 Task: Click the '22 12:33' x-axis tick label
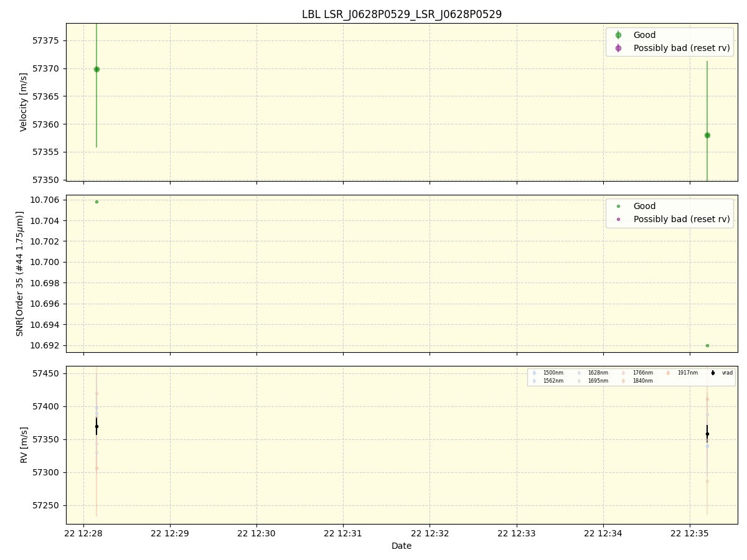coord(516,533)
